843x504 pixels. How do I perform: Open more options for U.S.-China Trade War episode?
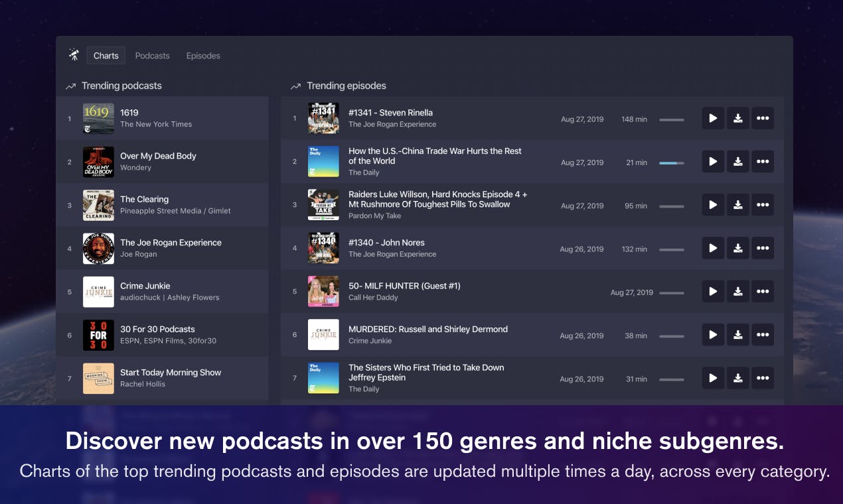click(763, 161)
